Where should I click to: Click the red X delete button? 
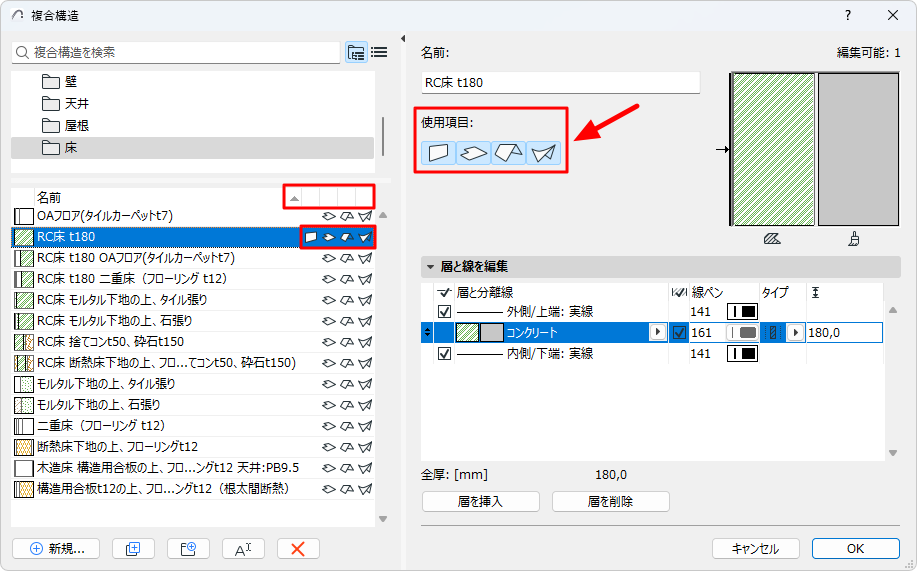pyautogui.click(x=298, y=549)
